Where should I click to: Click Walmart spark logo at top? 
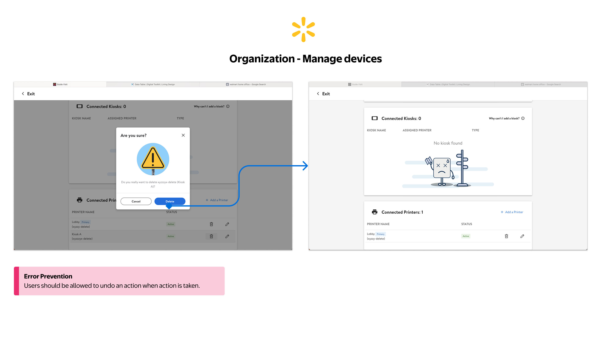303,29
